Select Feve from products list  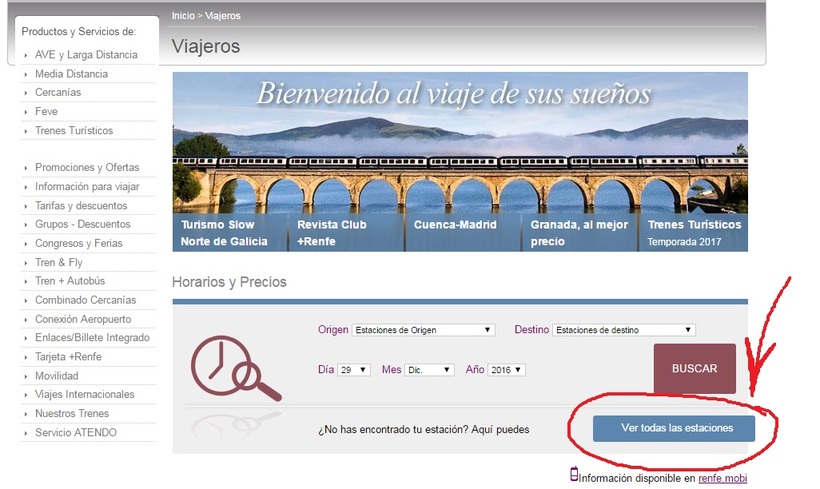coord(47,111)
